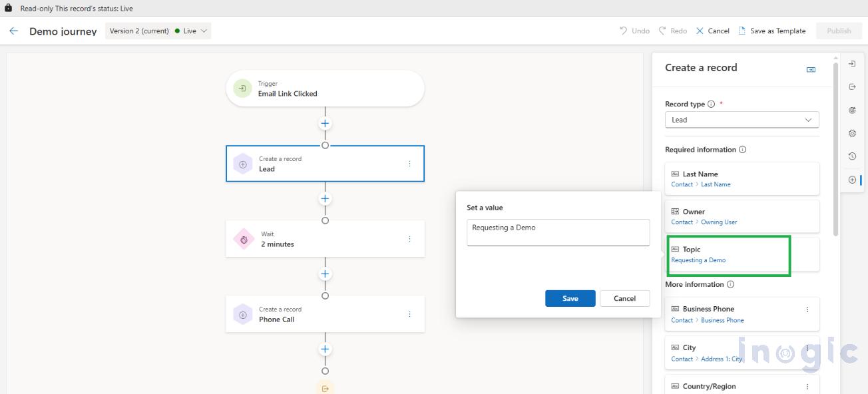This screenshot has width=868, height=394.
Task: Open the Version 2 (current) Live dropdown
Action: [158, 31]
